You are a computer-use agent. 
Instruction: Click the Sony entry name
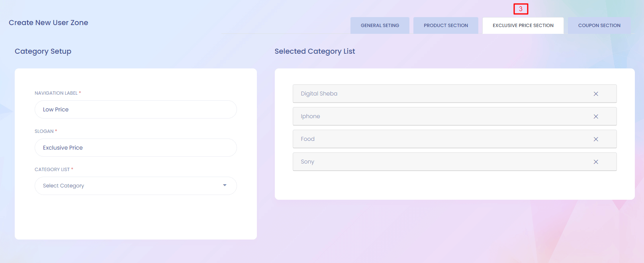point(307,162)
